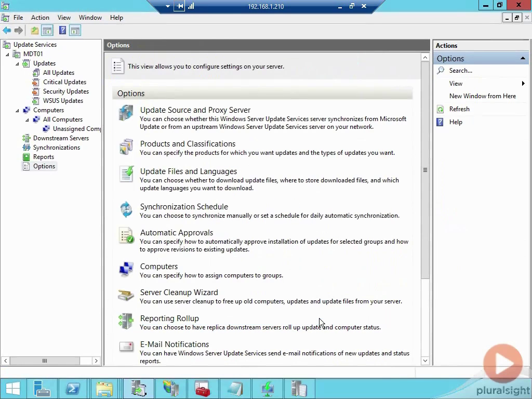Screen dimensions: 532x399
Task: Click the Reporting Rollup icon
Action: tap(126, 321)
